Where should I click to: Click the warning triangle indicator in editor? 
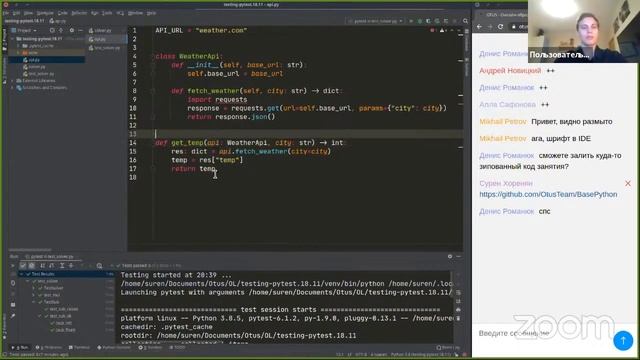pos(442,31)
